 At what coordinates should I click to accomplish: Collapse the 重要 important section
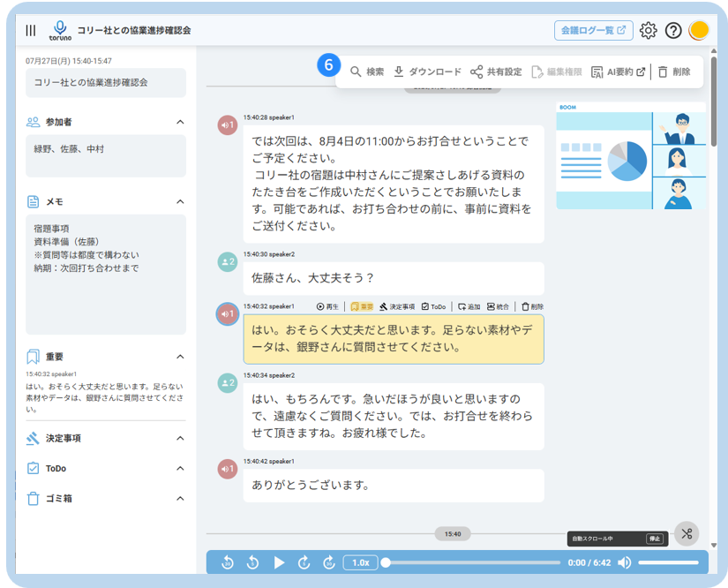(x=180, y=357)
